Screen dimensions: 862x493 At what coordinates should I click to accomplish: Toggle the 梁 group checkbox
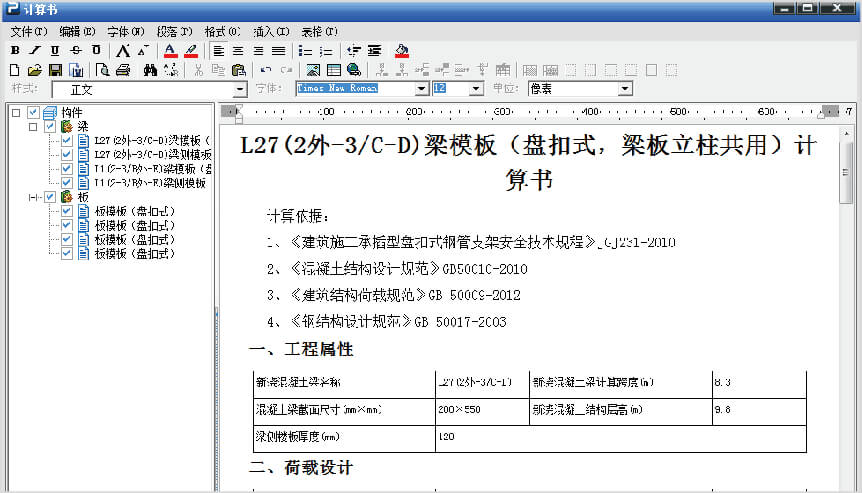pos(50,127)
